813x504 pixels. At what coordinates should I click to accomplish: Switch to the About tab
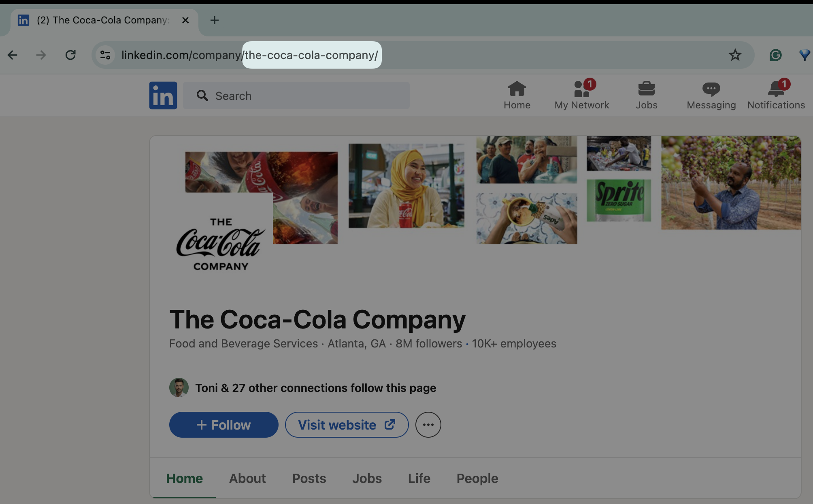click(247, 478)
